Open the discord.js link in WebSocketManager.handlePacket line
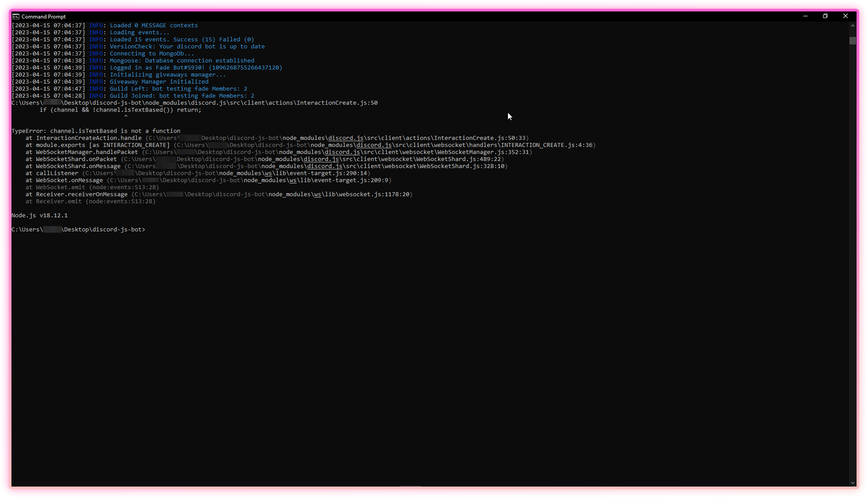This screenshot has width=868, height=498. click(x=342, y=152)
